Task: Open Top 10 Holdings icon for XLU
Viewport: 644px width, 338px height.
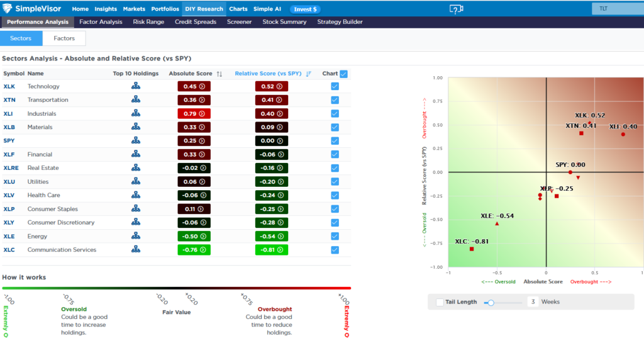Action: (x=136, y=181)
